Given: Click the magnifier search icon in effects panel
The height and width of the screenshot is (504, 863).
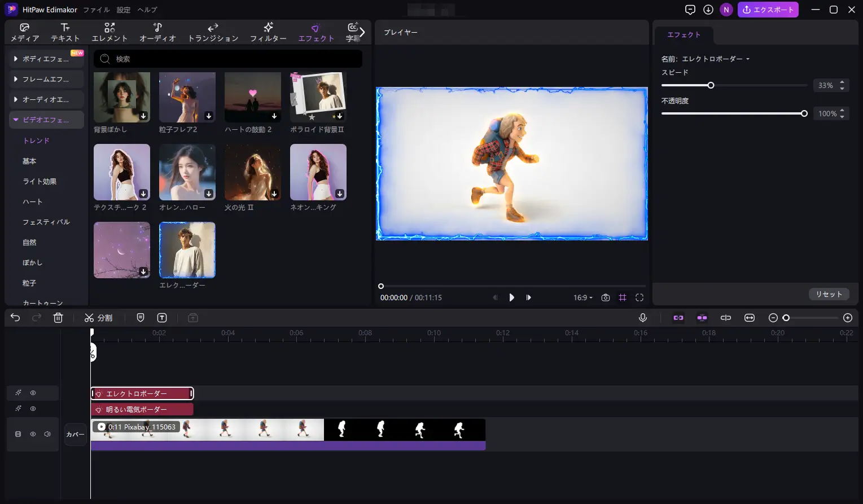Looking at the screenshot, I should click(105, 59).
